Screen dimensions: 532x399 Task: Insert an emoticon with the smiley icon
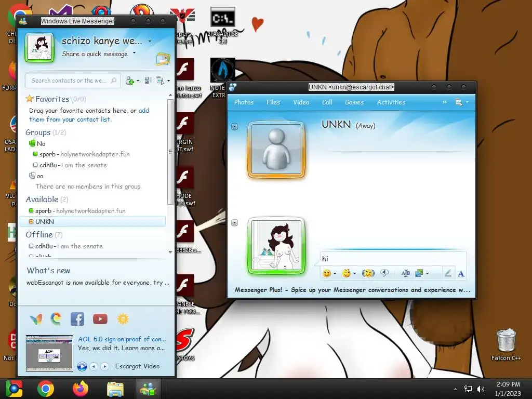[x=327, y=273]
